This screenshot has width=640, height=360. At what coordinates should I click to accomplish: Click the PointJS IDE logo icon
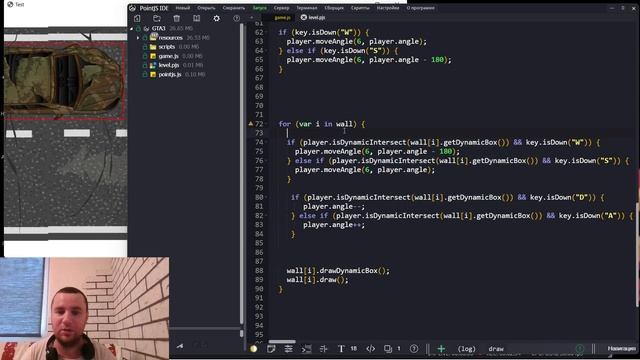(132, 8)
